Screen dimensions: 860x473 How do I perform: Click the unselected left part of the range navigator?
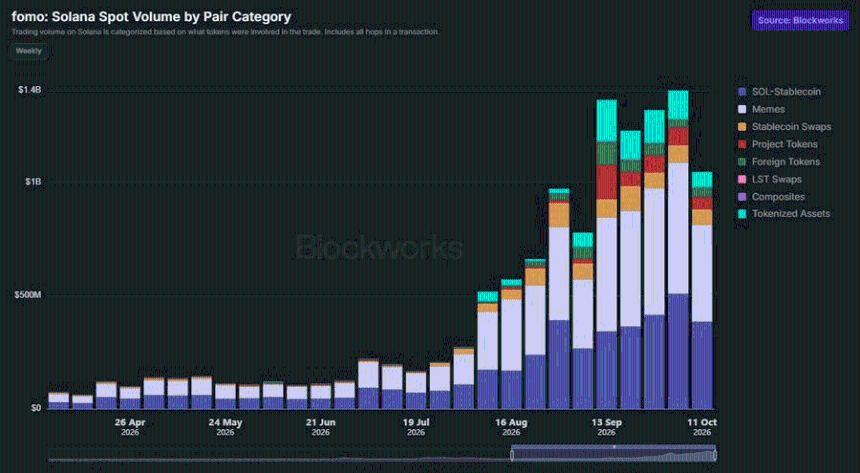tap(279, 455)
